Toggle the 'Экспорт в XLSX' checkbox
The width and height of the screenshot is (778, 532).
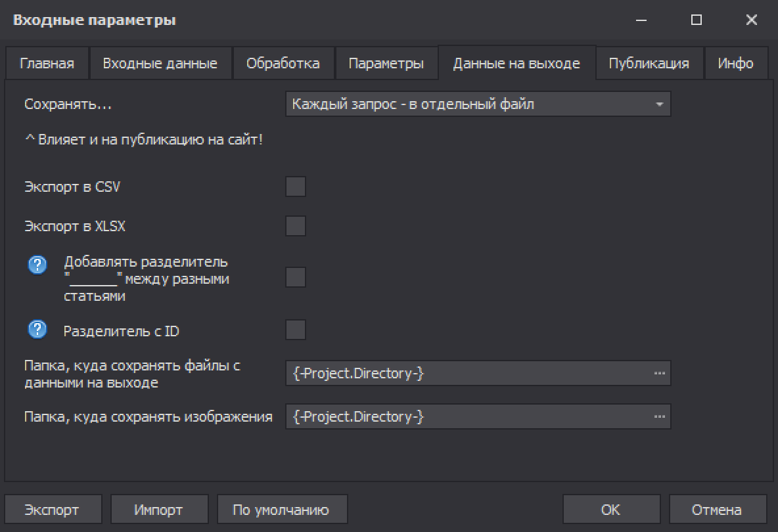pos(296,226)
